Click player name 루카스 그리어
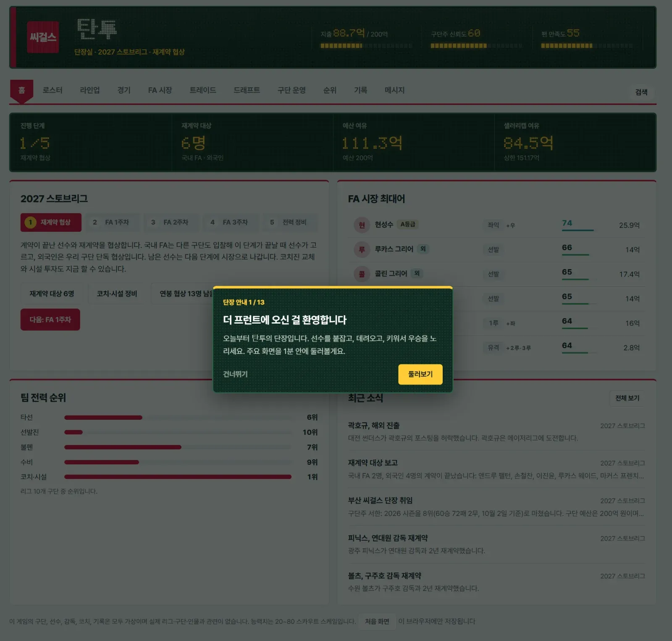 coord(394,249)
